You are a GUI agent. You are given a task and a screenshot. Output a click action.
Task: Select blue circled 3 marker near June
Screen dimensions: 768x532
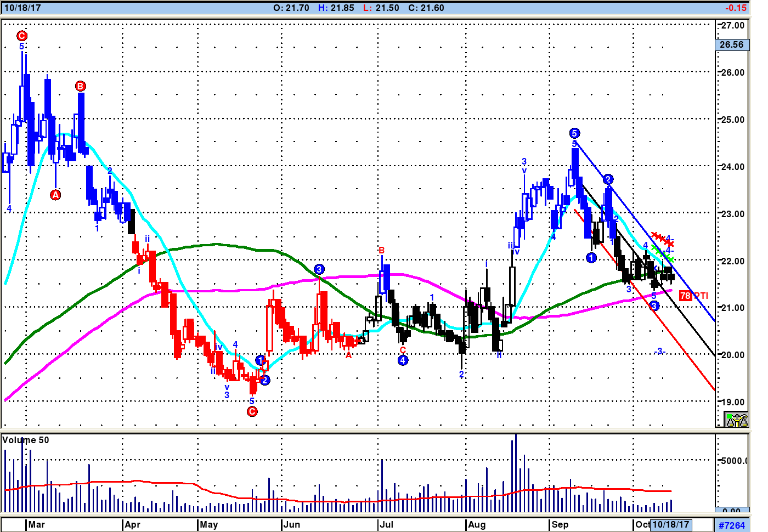(319, 269)
